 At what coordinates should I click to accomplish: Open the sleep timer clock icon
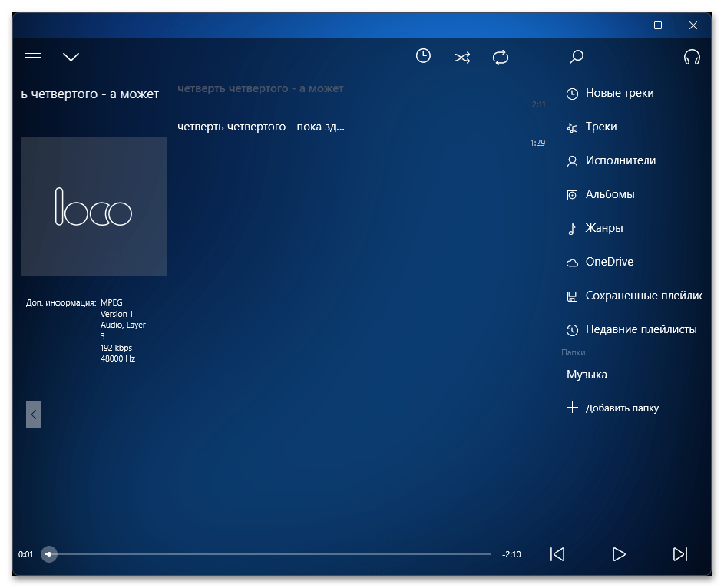tap(423, 56)
